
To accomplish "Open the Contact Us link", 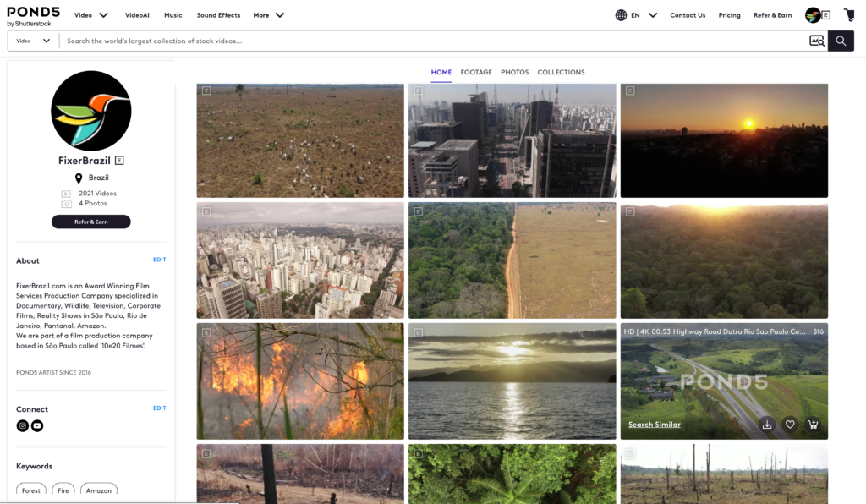I will click(x=688, y=15).
